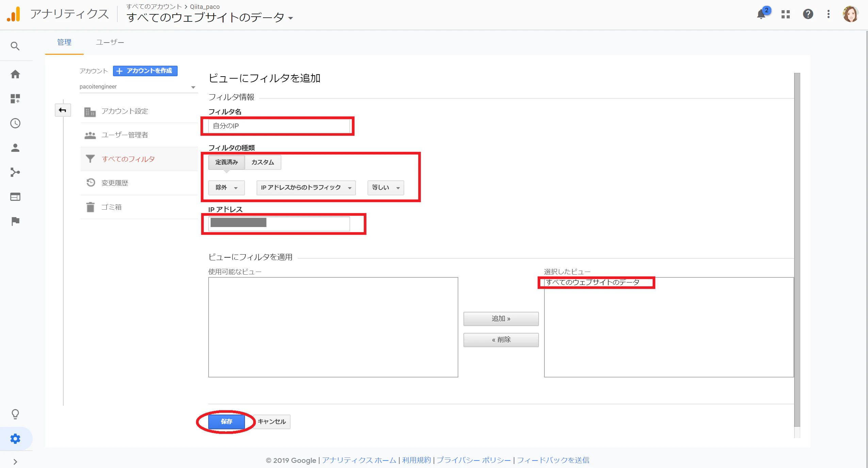Open Customization dashboards icon in sidebar
Viewport: 868px width, 468px height.
click(15, 99)
